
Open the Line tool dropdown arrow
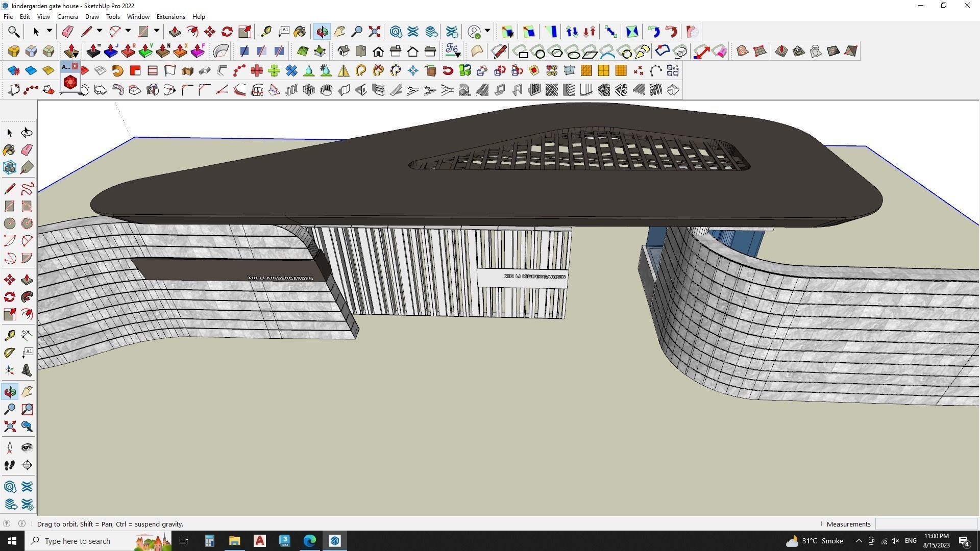click(100, 31)
